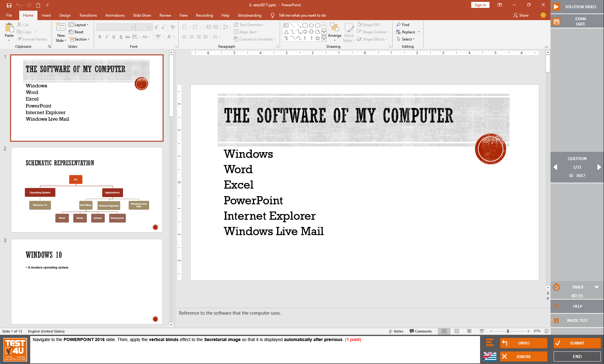The width and height of the screenshot is (604, 364).
Task: Click PAUSE TEST
Action: click(577, 320)
